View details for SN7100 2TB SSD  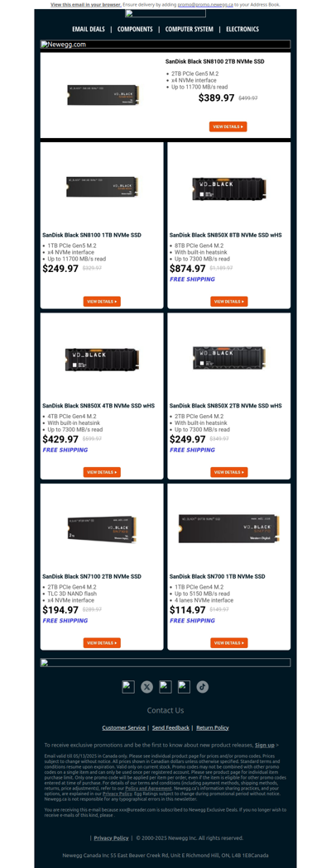coord(102,643)
